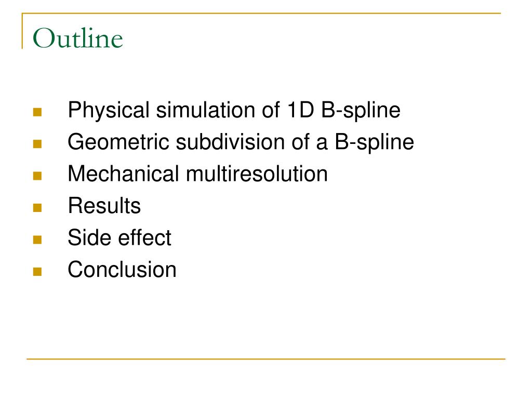The width and height of the screenshot is (532, 399).
Task: Click the word Geometric
Action: pos(118,142)
